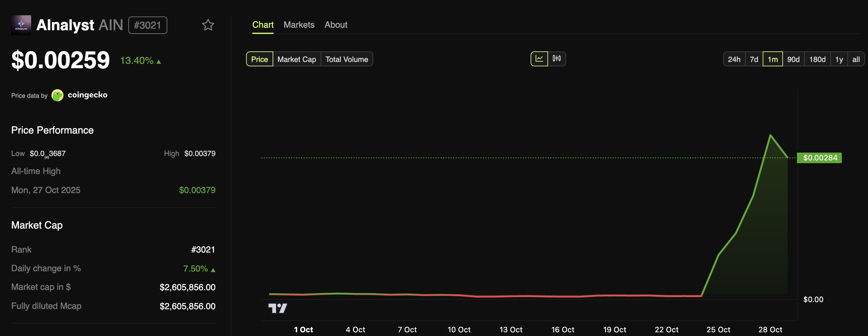Screen dimensions: 868x336
Task: Click the CoinGecko gecko icon
Action: click(x=58, y=95)
